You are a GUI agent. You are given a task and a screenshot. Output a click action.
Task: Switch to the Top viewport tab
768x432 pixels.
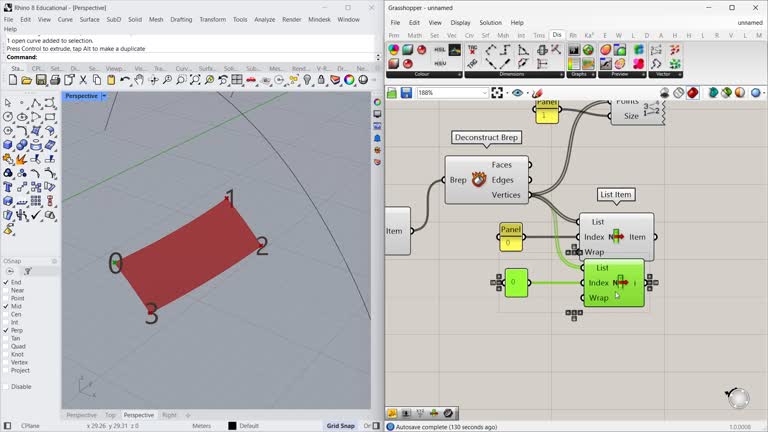point(110,415)
